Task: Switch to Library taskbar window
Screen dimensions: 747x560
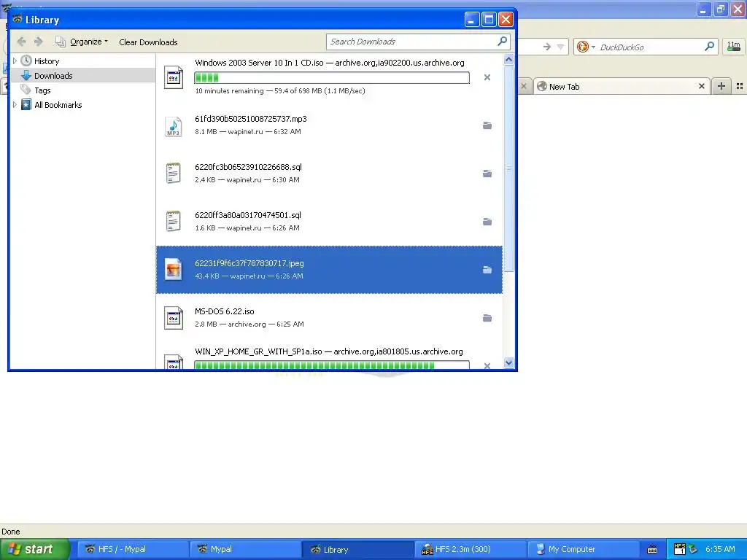Action: point(357,549)
